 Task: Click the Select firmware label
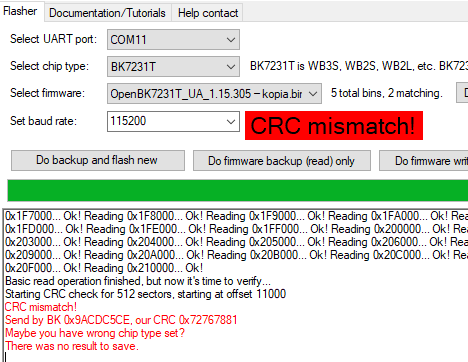point(47,93)
